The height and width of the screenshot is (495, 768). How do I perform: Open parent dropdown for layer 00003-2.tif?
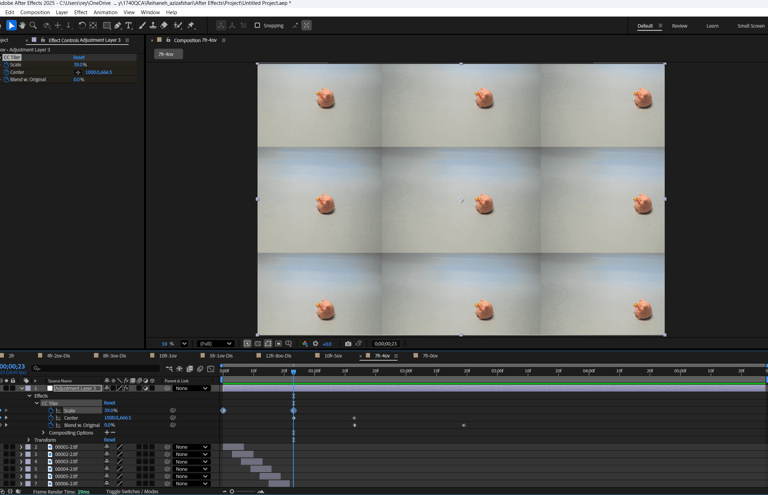click(192, 462)
